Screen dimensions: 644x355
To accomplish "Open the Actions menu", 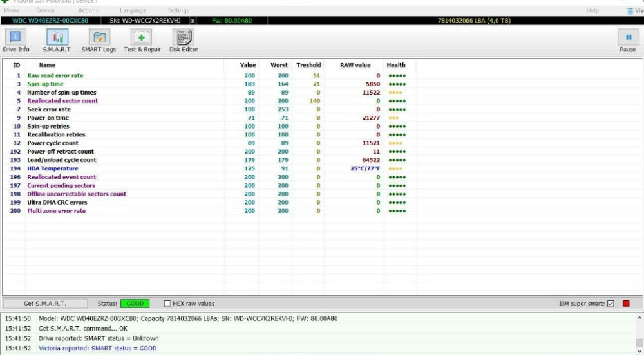I will [x=88, y=10].
